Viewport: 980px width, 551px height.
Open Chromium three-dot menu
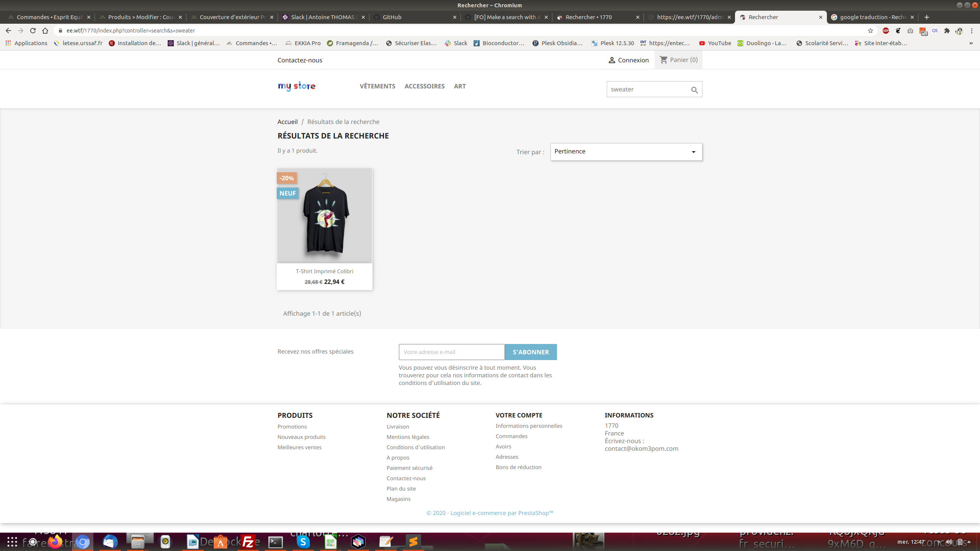(x=972, y=31)
